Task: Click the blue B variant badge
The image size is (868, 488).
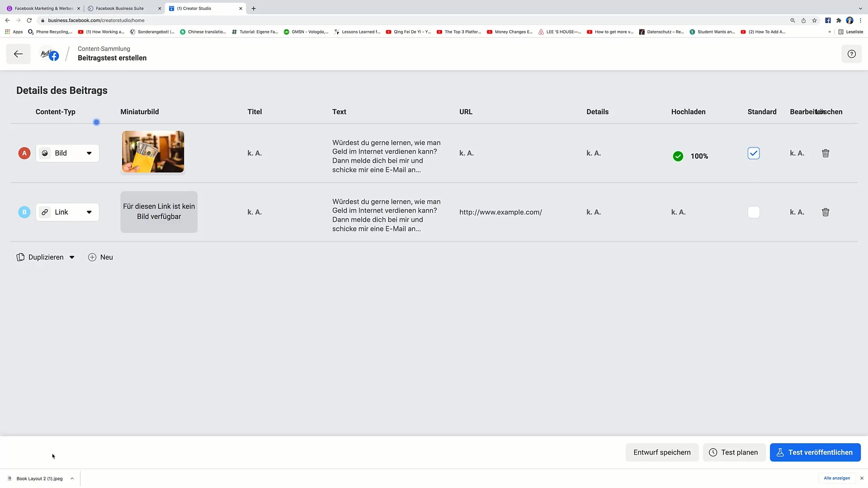Action: tap(24, 212)
